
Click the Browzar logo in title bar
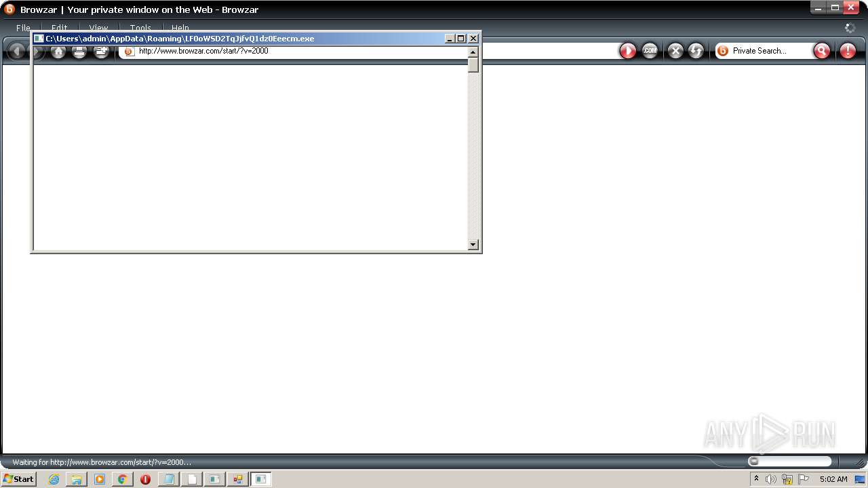(x=9, y=9)
